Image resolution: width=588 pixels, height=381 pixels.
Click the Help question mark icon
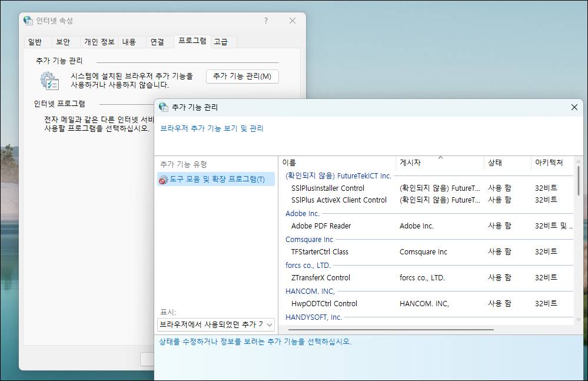click(265, 20)
